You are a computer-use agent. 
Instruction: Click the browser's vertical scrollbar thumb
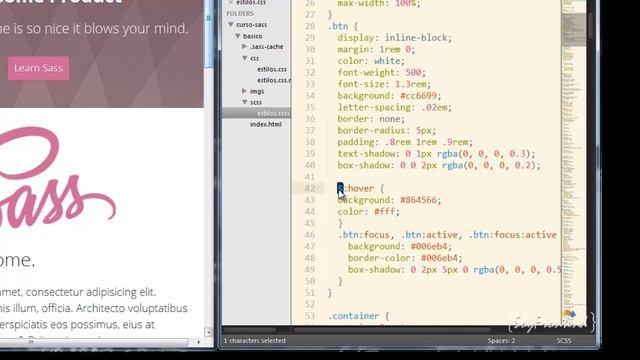pos(209,35)
